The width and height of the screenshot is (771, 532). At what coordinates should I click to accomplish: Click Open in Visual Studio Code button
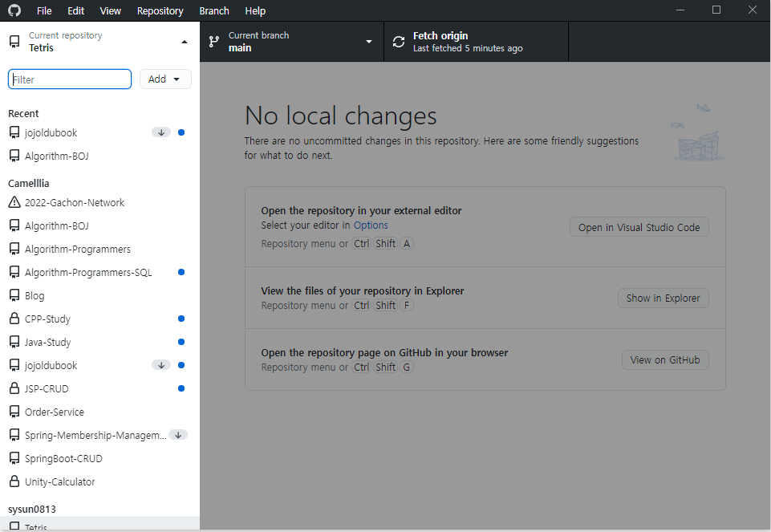[x=639, y=227]
